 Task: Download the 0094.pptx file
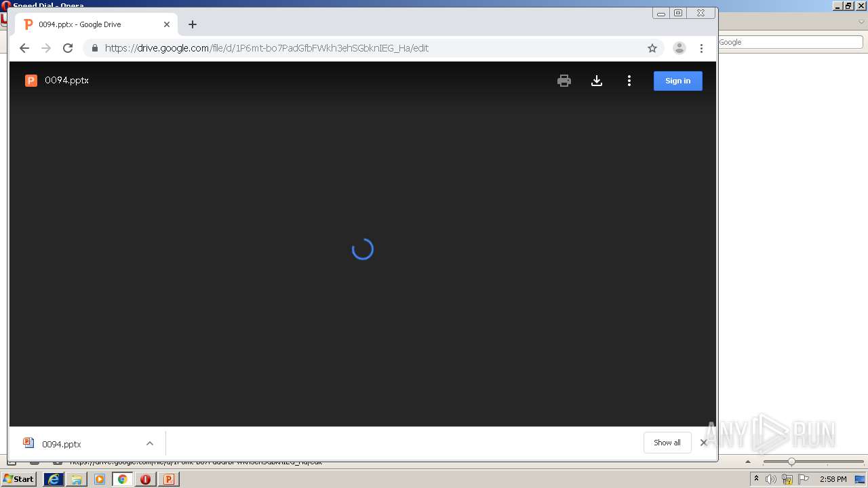(x=597, y=81)
